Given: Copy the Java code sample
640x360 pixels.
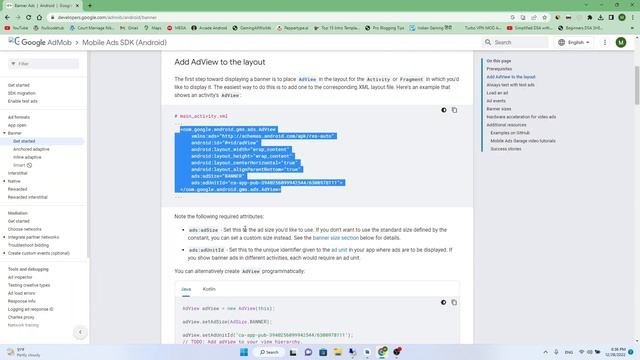Looking at the screenshot, I should [x=454, y=302].
